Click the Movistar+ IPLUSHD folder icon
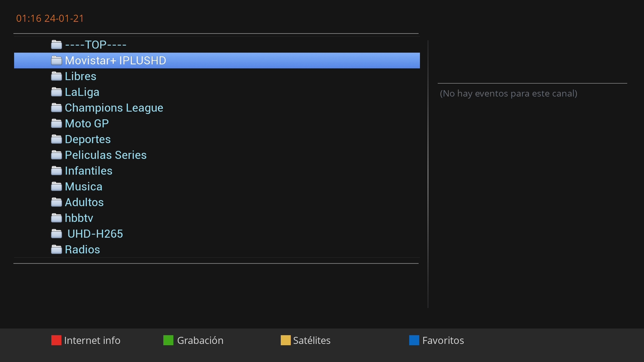This screenshot has width=644, height=362. [56, 60]
